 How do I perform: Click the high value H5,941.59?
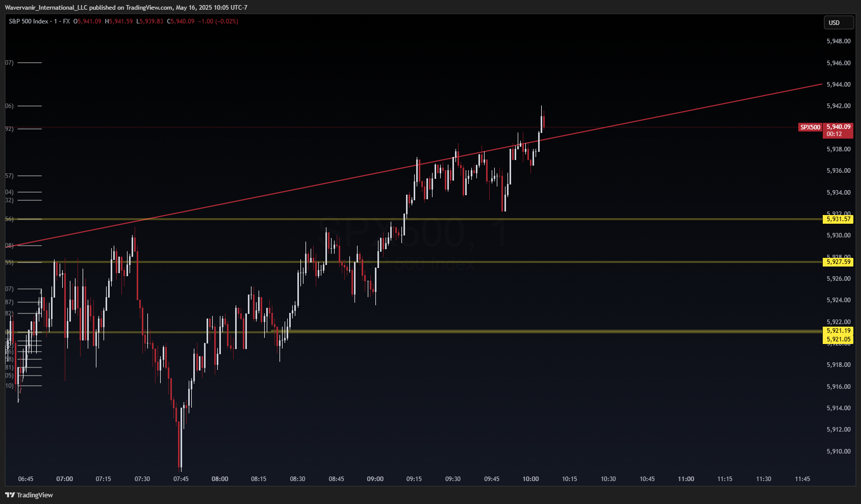[119, 21]
